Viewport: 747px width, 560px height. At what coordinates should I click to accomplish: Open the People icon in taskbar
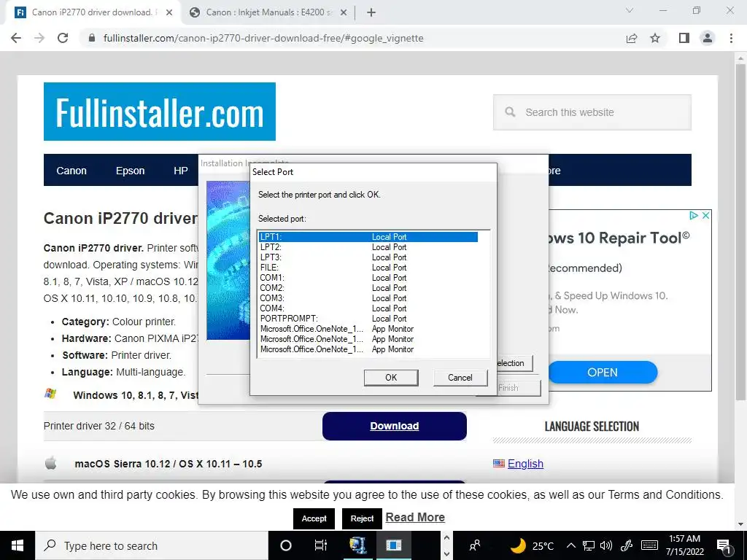click(475, 545)
